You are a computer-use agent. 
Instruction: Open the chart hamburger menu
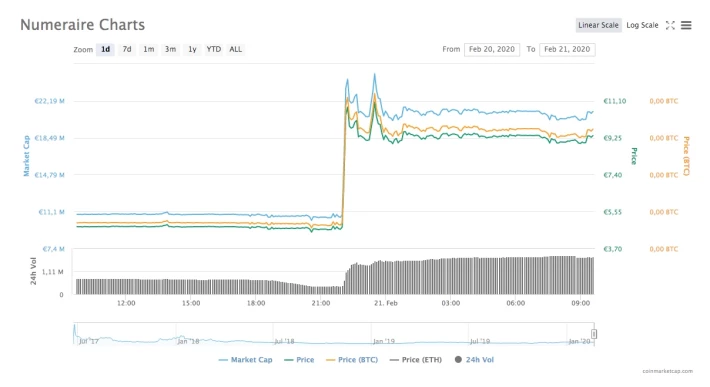(686, 25)
